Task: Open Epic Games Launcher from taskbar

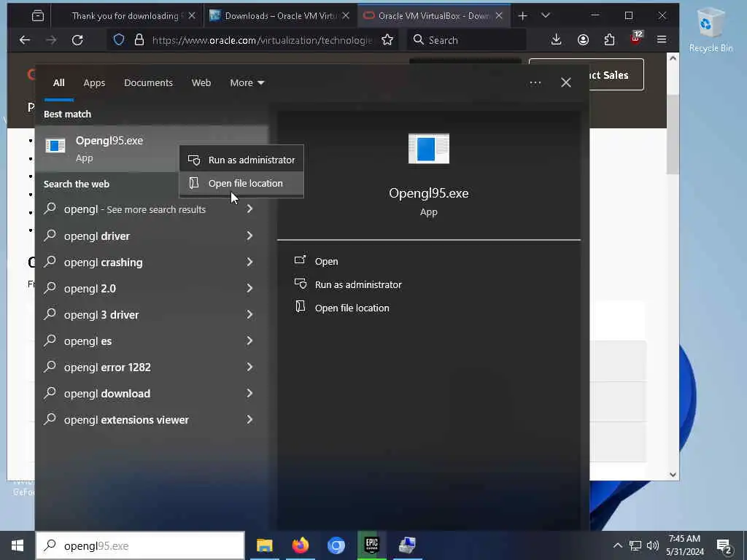Action: coord(371,545)
